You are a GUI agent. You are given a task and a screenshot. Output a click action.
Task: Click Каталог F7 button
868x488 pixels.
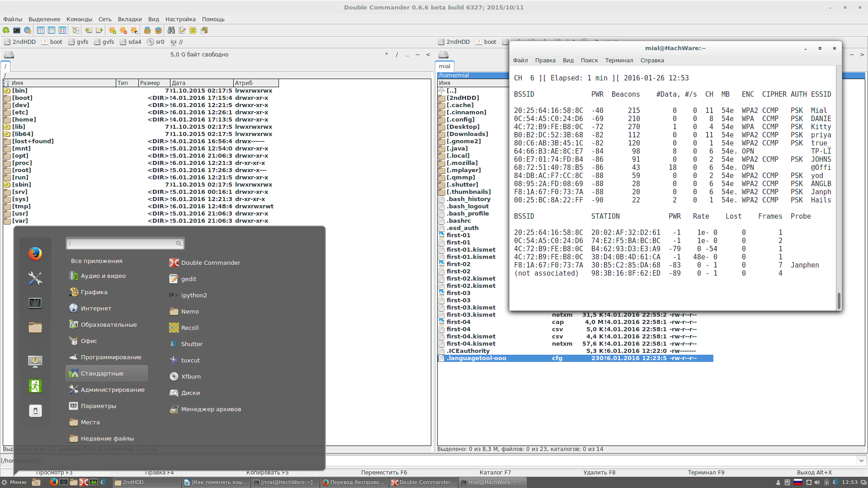point(495,473)
